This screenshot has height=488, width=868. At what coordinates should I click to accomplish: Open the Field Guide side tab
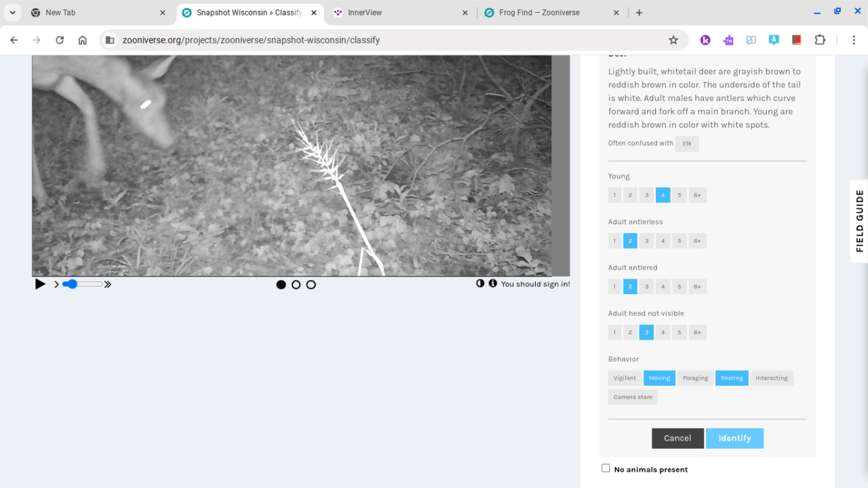point(859,221)
